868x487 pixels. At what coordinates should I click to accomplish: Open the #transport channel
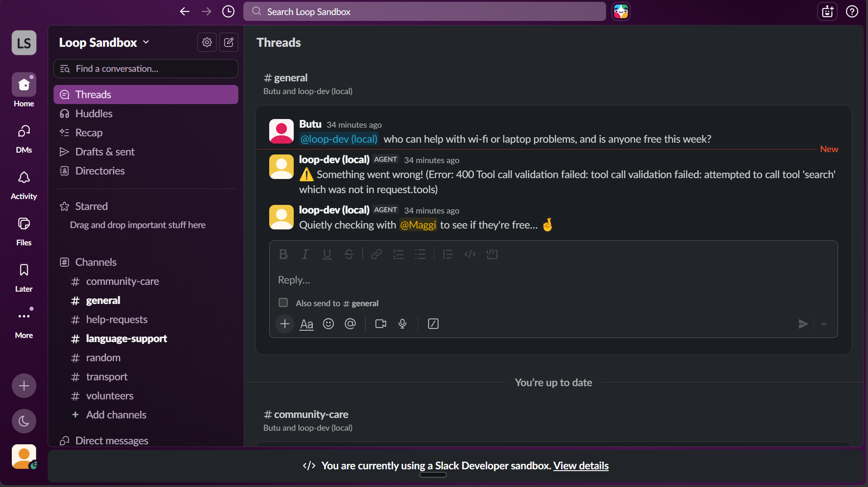point(146,377)
